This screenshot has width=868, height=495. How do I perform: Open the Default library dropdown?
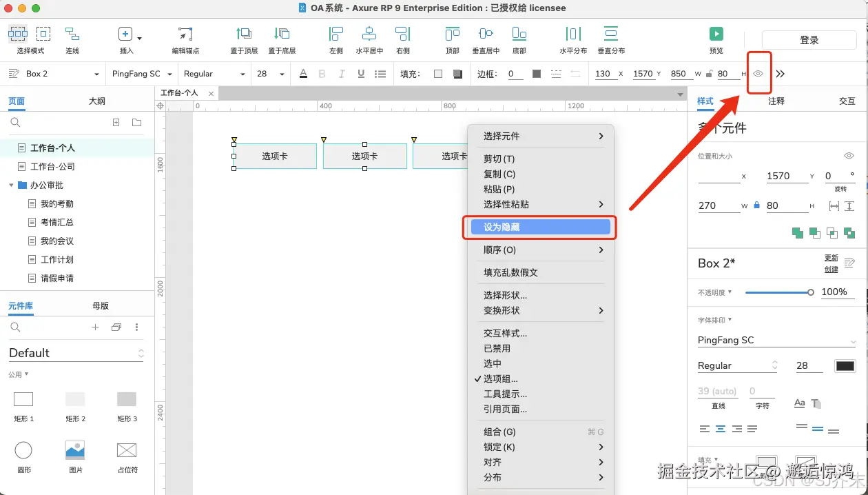point(76,353)
